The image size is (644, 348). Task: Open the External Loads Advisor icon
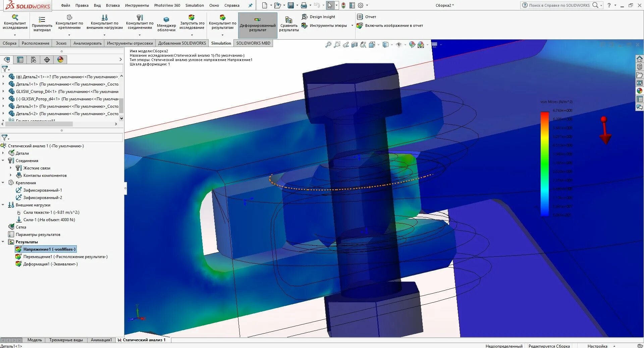coord(105,17)
